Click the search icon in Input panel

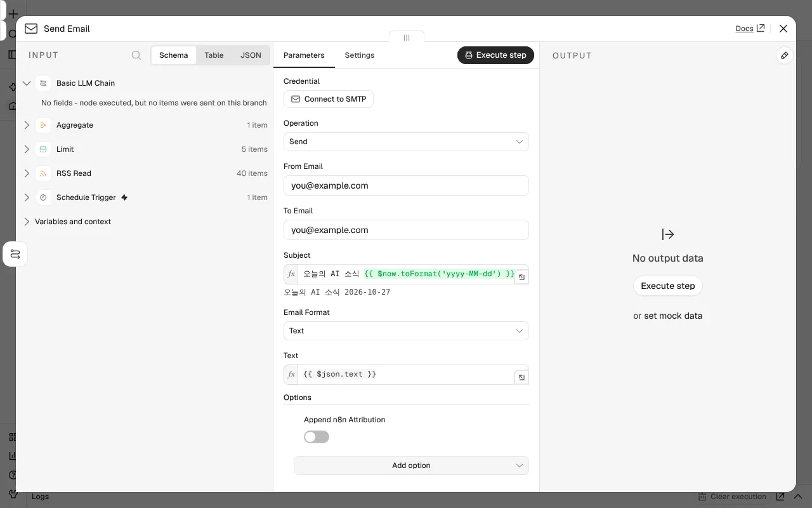(136, 55)
